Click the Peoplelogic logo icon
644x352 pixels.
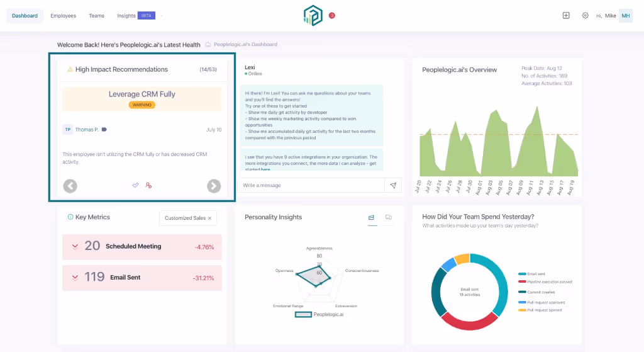313,16
